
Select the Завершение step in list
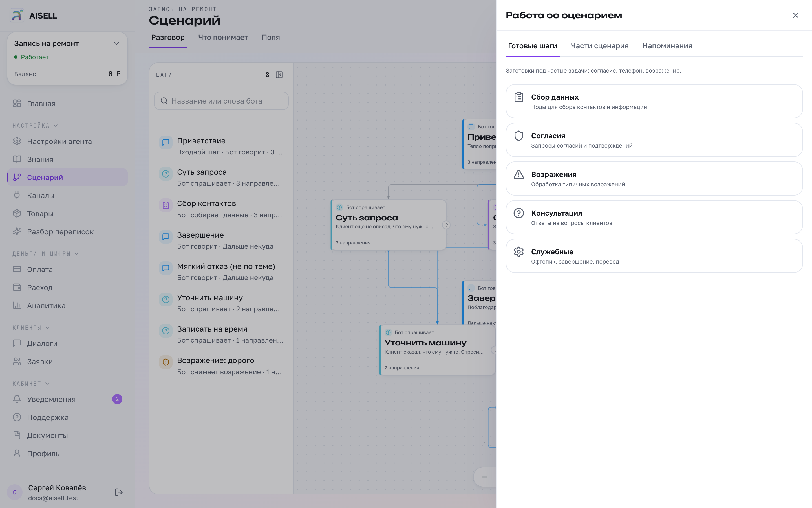tap(221, 240)
